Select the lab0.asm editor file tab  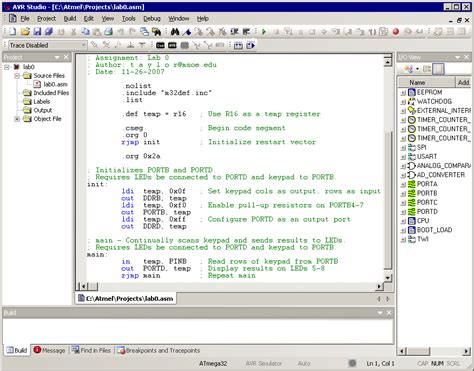[x=126, y=299]
